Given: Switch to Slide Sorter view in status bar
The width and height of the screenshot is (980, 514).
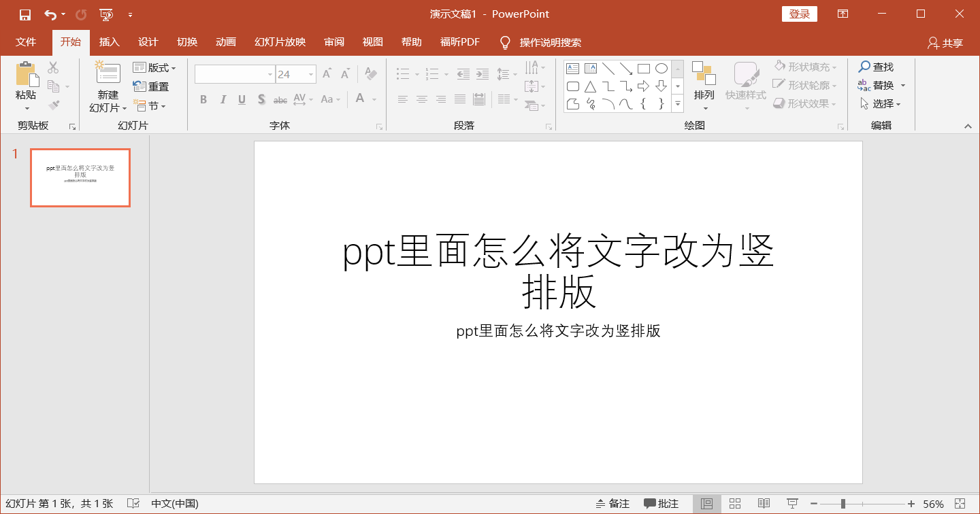Looking at the screenshot, I should 735,503.
